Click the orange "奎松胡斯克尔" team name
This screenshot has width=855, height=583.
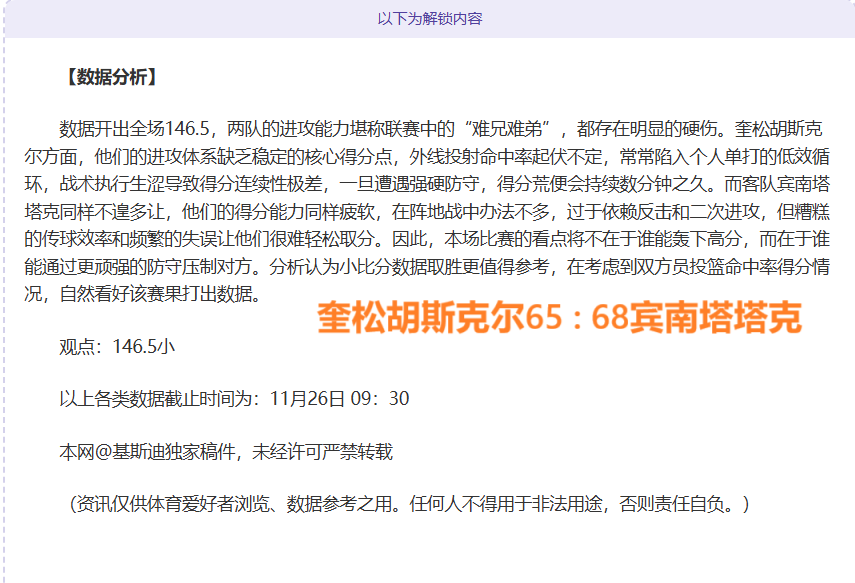[x=411, y=318]
